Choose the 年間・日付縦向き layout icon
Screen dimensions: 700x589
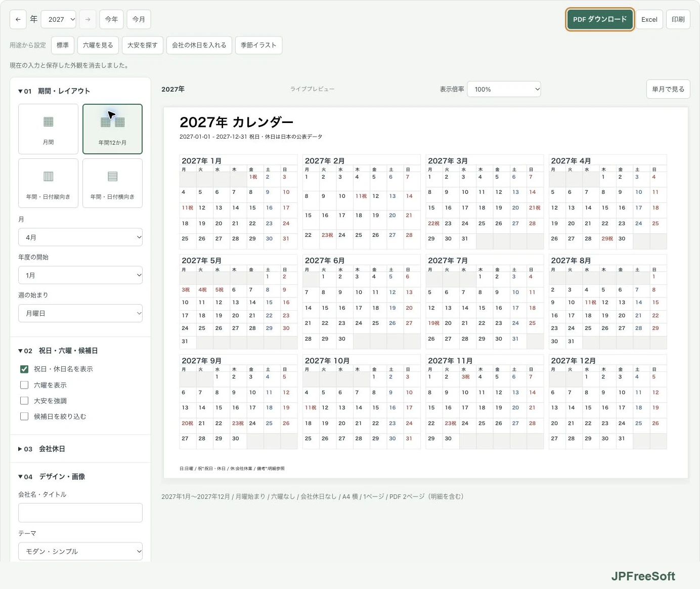[x=48, y=183]
